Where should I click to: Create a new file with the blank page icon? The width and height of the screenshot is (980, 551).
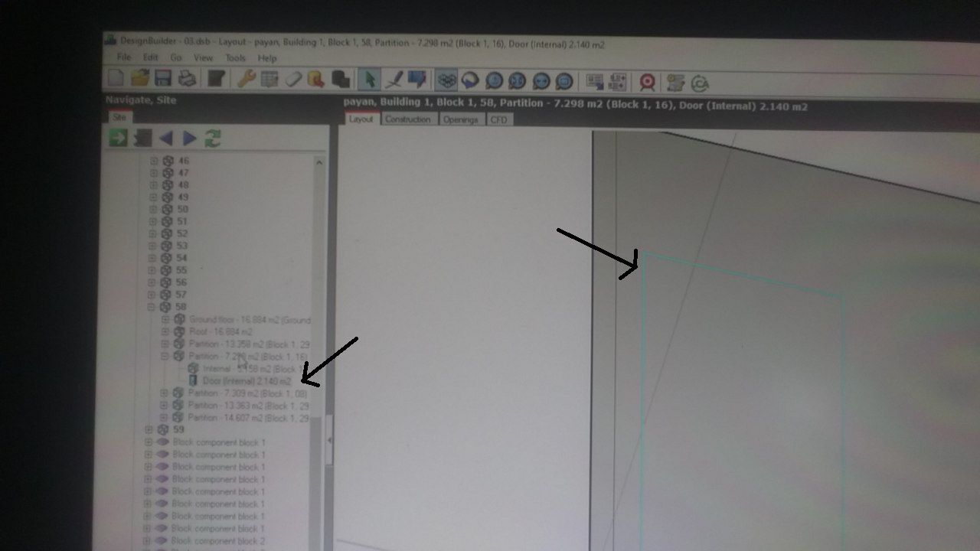(116, 78)
